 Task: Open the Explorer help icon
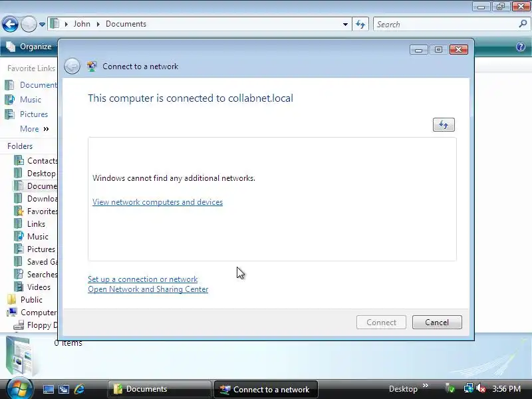click(521, 47)
